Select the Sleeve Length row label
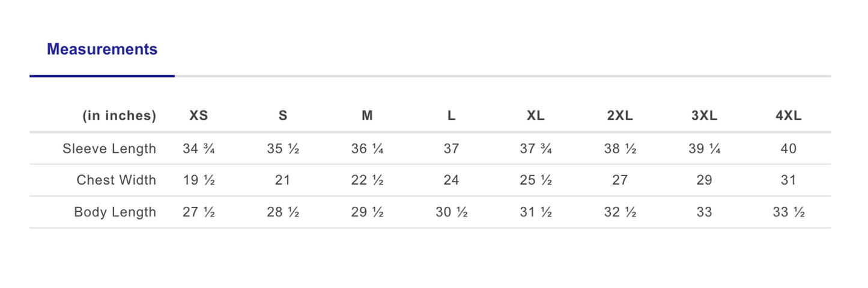Image resolution: width=868 pixels, height=288 pixels. [x=109, y=149]
